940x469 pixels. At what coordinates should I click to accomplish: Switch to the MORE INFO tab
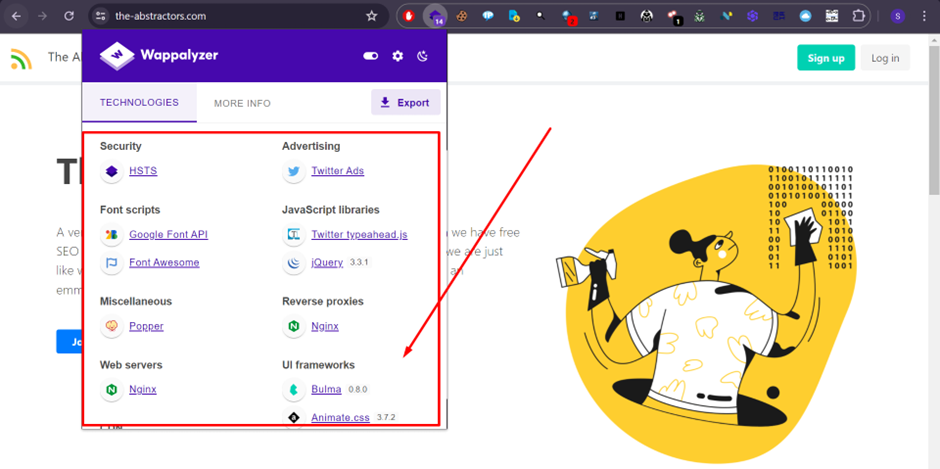coord(242,103)
